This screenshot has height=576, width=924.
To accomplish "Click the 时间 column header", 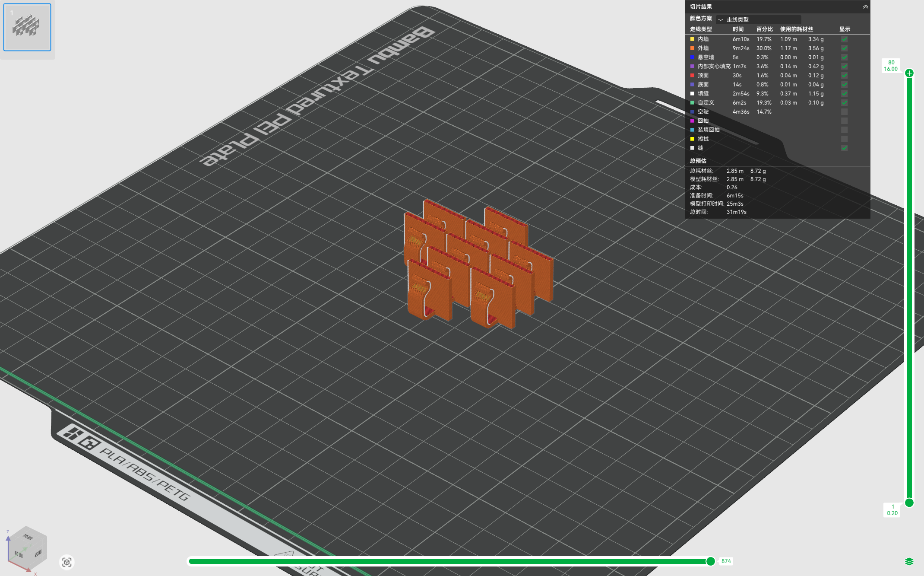I will click(x=738, y=29).
